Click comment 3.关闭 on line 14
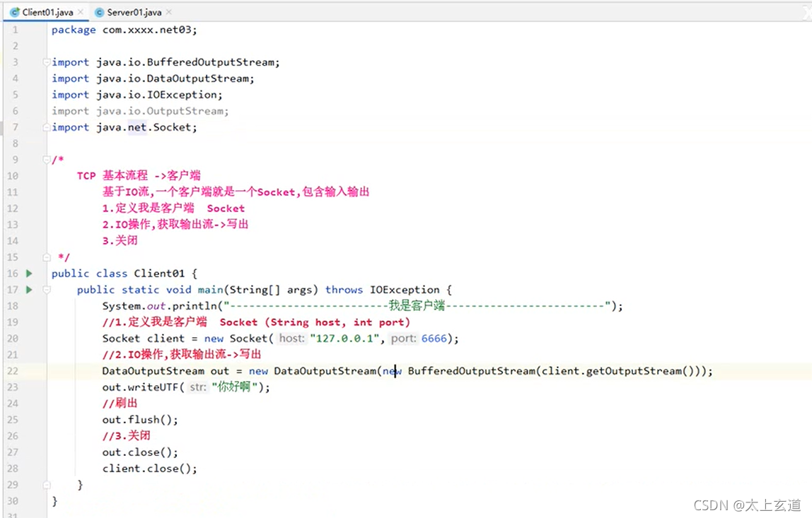Image resolution: width=812 pixels, height=518 pixels. click(x=120, y=241)
